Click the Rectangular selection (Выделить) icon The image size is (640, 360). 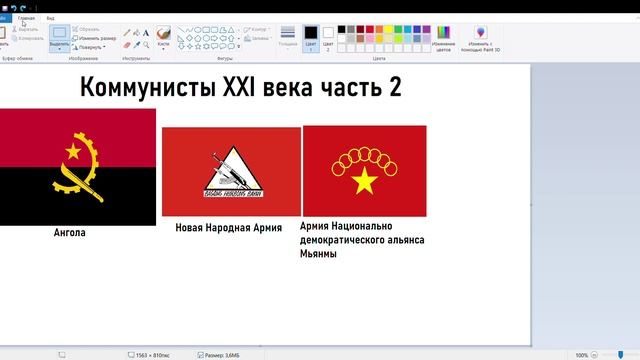(x=60, y=33)
